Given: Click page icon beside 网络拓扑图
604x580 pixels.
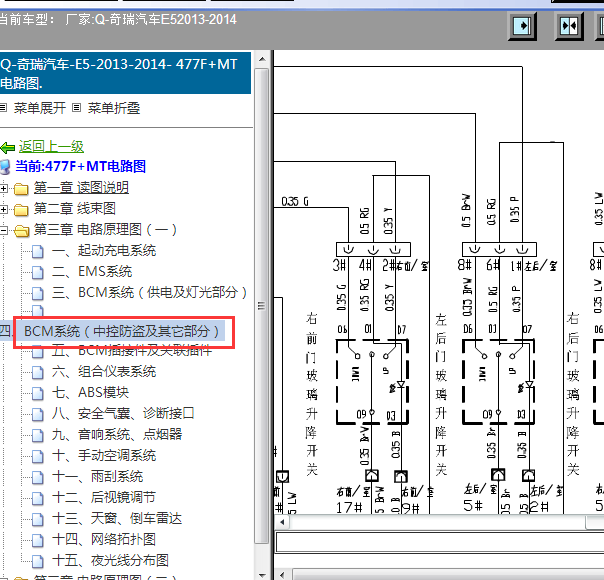Looking at the screenshot, I should [x=37, y=540].
